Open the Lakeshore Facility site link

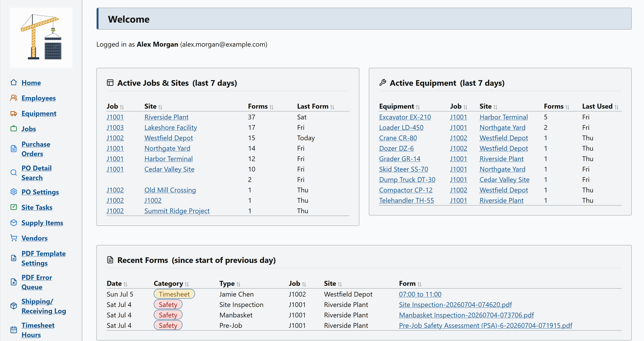pos(171,128)
